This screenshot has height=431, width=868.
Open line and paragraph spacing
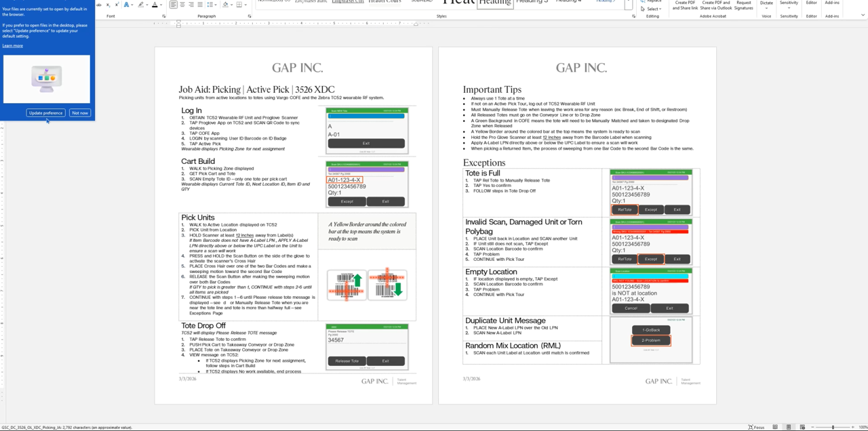[x=211, y=5]
